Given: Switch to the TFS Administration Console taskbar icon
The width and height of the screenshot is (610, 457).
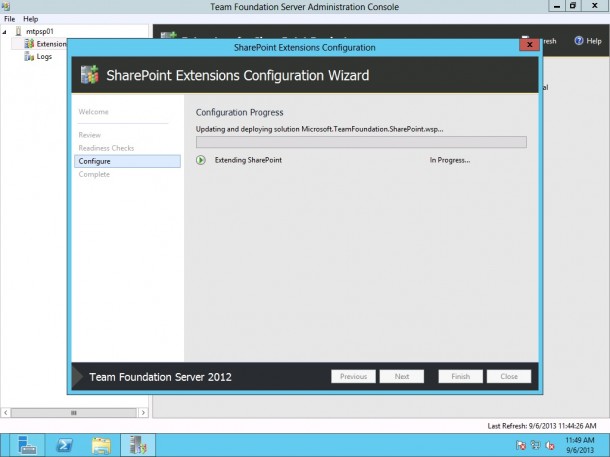Looking at the screenshot, I should [x=138, y=445].
